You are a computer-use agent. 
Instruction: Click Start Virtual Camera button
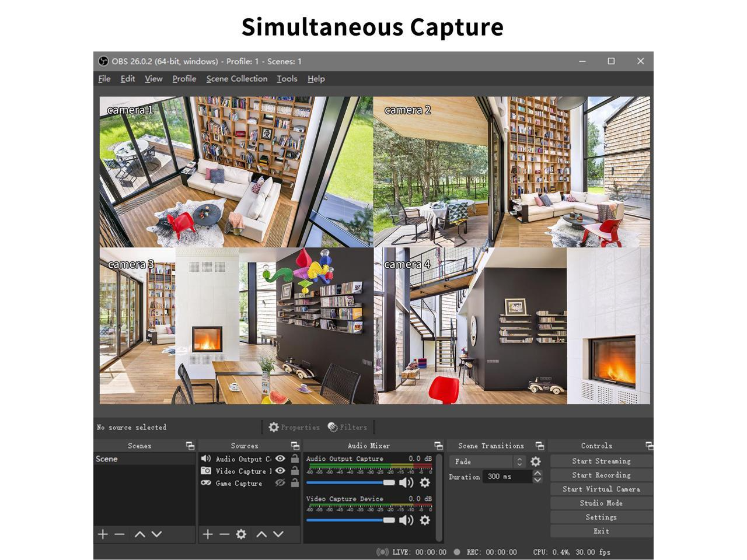[x=601, y=489]
